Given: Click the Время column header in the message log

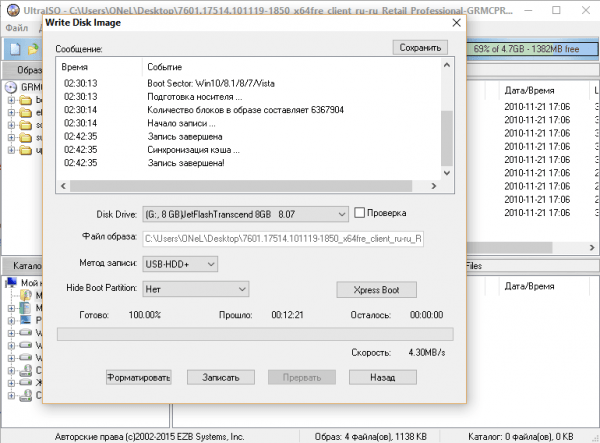Looking at the screenshot, I should point(75,67).
